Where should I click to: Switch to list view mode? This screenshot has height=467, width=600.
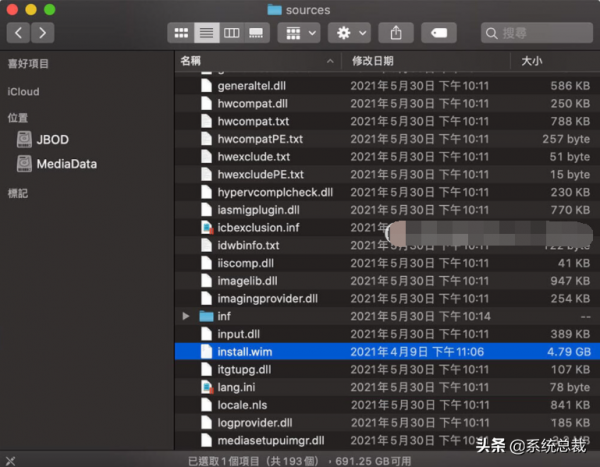tap(207, 33)
